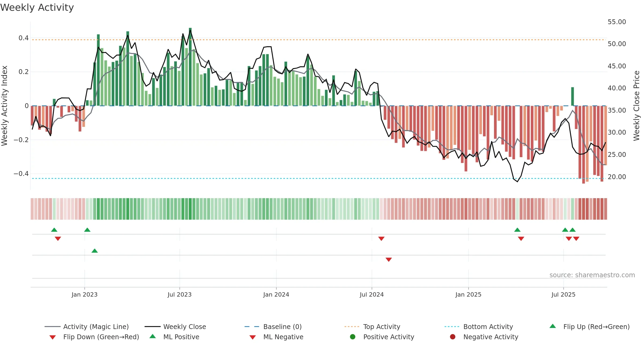Click the 20.00 price axis label
644x362 pixels.
pyautogui.click(x=617, y=177)
